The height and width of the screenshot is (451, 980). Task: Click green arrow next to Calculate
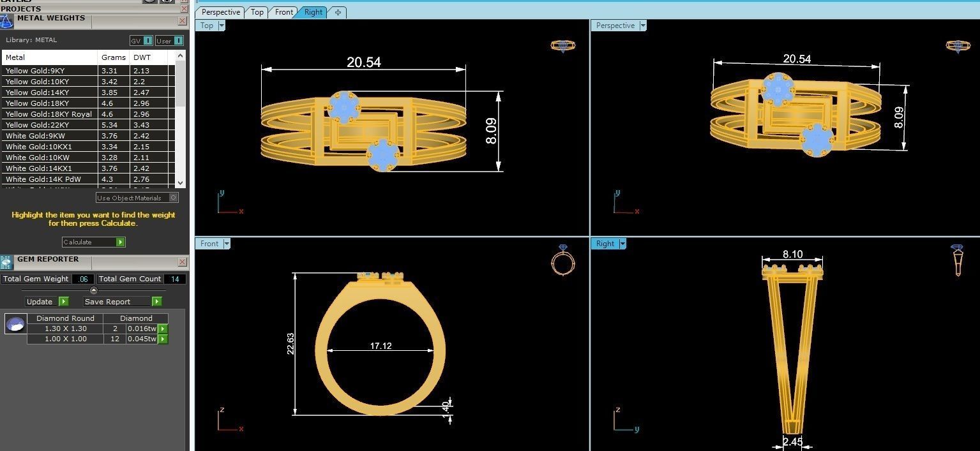pyautogui.click(x=121, y=242)
